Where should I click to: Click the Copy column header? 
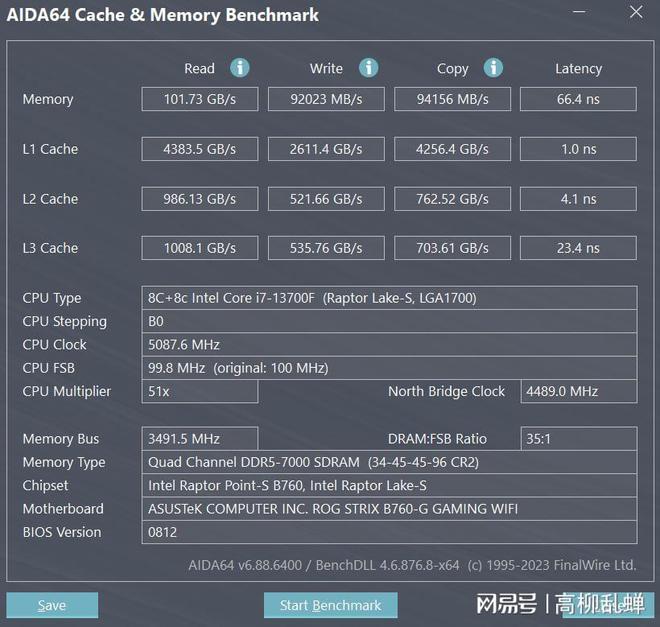[452, 69]
